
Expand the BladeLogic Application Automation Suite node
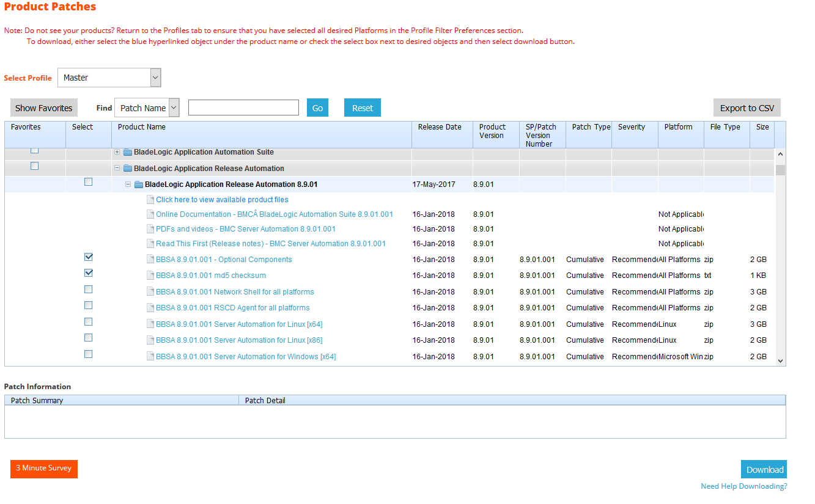pyautogui.click(x=117, y=152)
